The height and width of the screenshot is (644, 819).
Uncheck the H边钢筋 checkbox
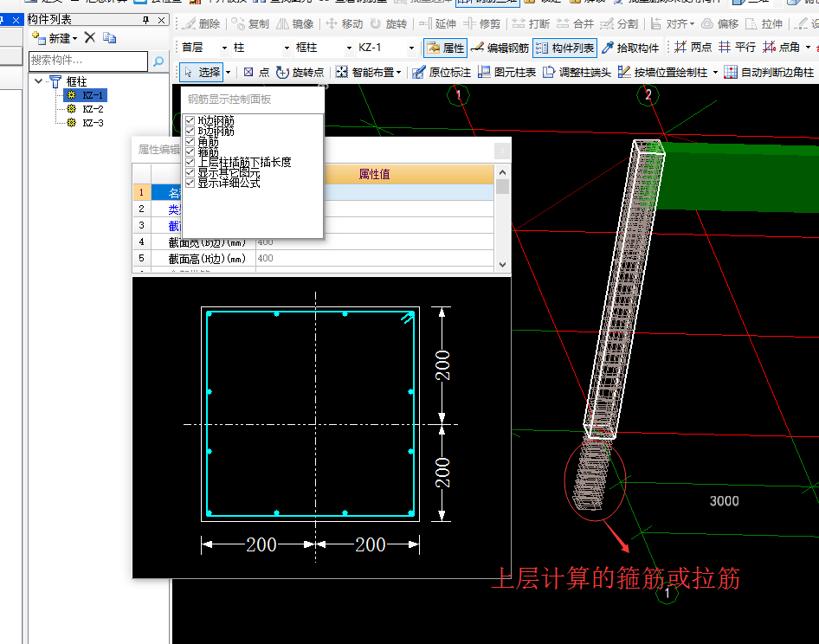pos(190,120)
